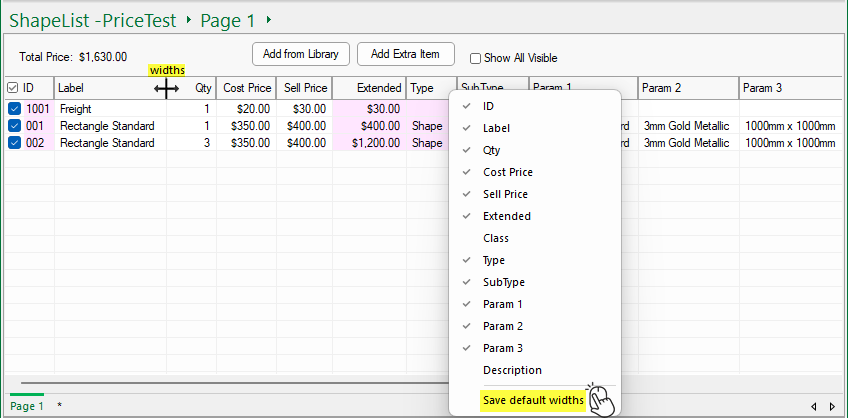
Task: Uncheck the checkbox for row 002
Action: tap(15, 143)
